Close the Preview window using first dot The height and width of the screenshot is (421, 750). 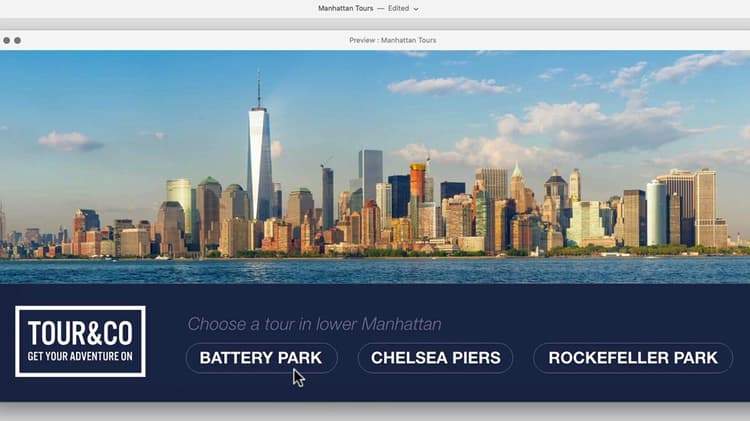[x=6, y=41]
